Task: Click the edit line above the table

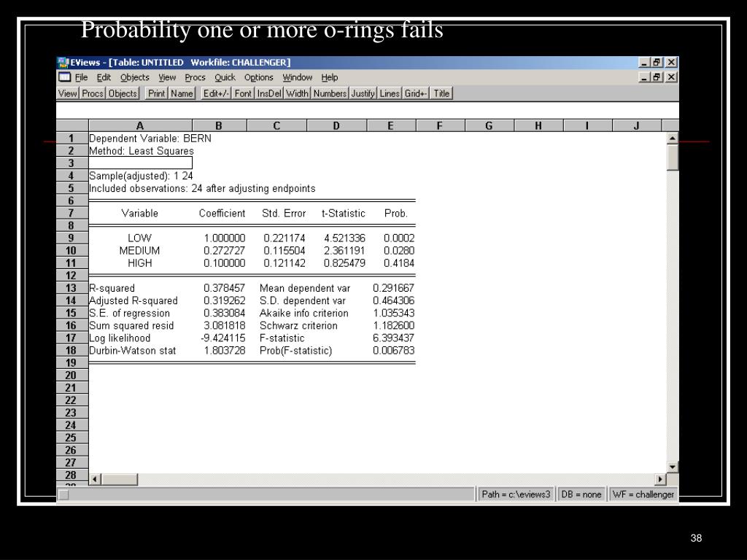Action: coord(368,111)
